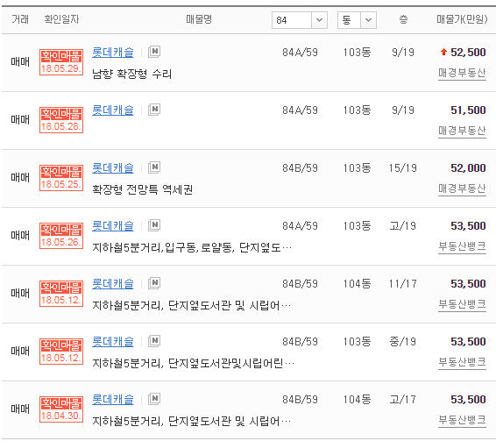Click the 확인매물 badge dated 18.05.28.
The width and height of the screenshot is (496, 448).
pyautogui.click(x=61, y=120)
